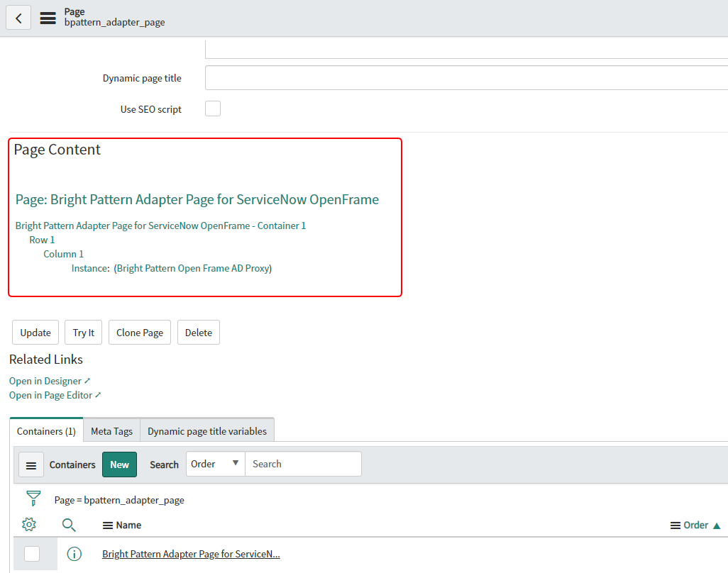Click the filter funnel icon
Viewport: 728px width, 573px height.
click(33, 499)
